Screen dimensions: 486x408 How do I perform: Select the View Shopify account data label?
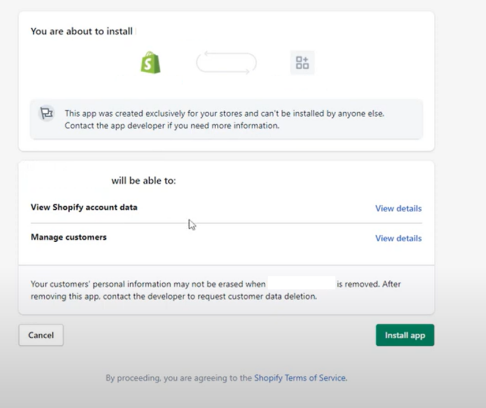(x=84, y=207)
